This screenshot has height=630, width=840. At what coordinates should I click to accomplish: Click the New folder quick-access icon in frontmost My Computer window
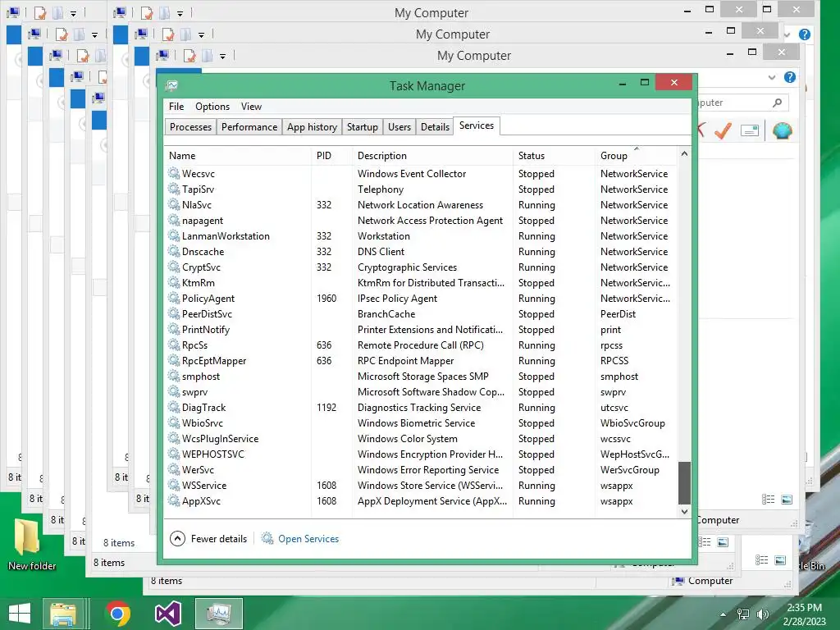(207, 55)
